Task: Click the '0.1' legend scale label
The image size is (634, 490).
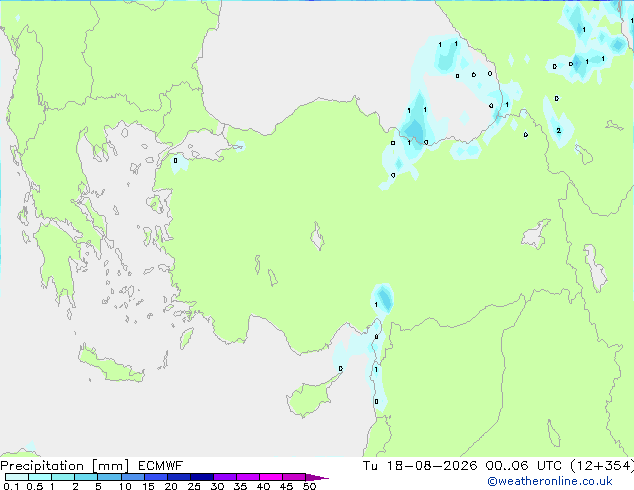Action: pyautogui.click(x=11, y=486)
